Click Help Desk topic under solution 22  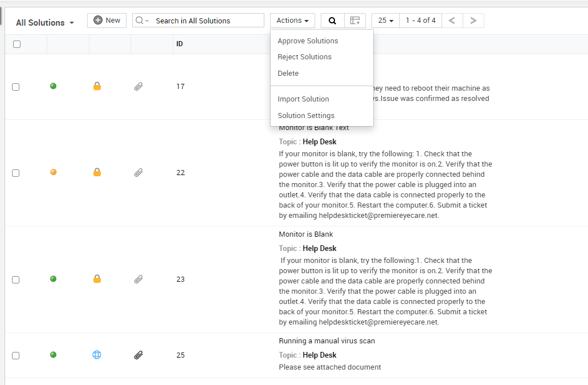[320, 142]
